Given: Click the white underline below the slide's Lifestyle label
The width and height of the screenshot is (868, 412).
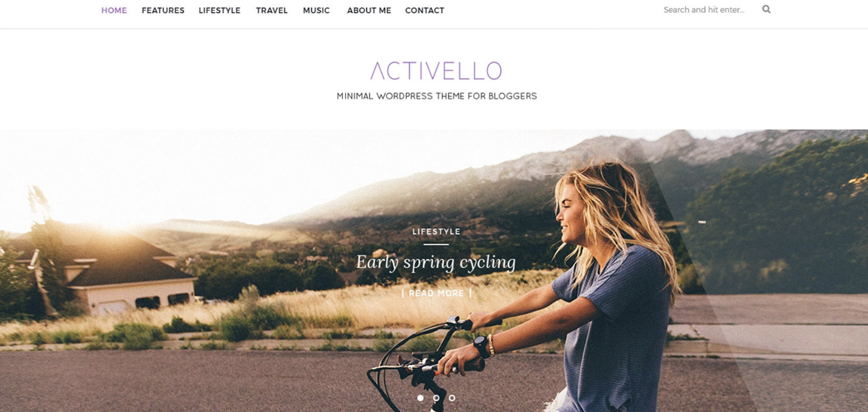Looking at the screenshot, I should (x=436, y=244).
